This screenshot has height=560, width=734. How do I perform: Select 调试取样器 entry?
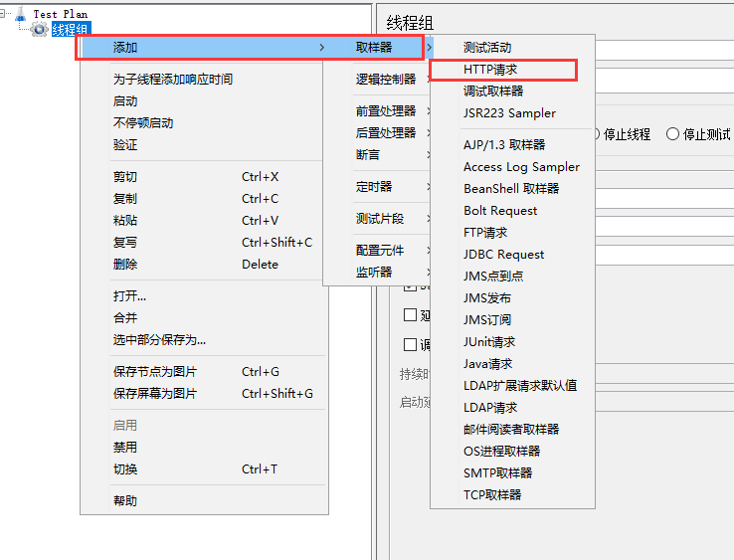coord(512,92)
